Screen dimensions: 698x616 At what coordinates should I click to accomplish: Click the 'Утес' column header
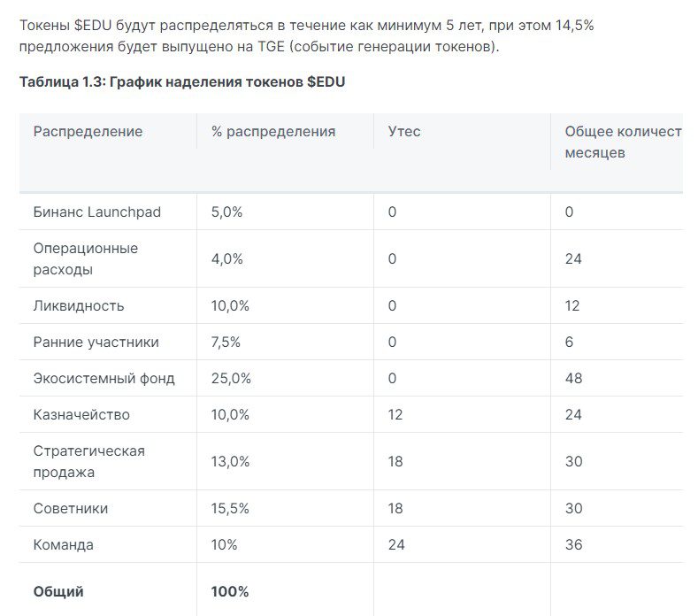click(x=404, y=132)
